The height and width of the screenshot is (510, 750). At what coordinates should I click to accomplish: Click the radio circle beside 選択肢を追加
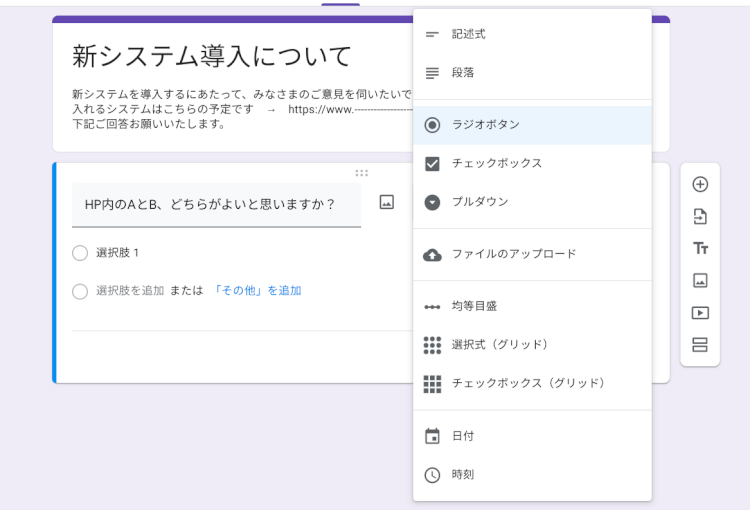click(80, 291)
